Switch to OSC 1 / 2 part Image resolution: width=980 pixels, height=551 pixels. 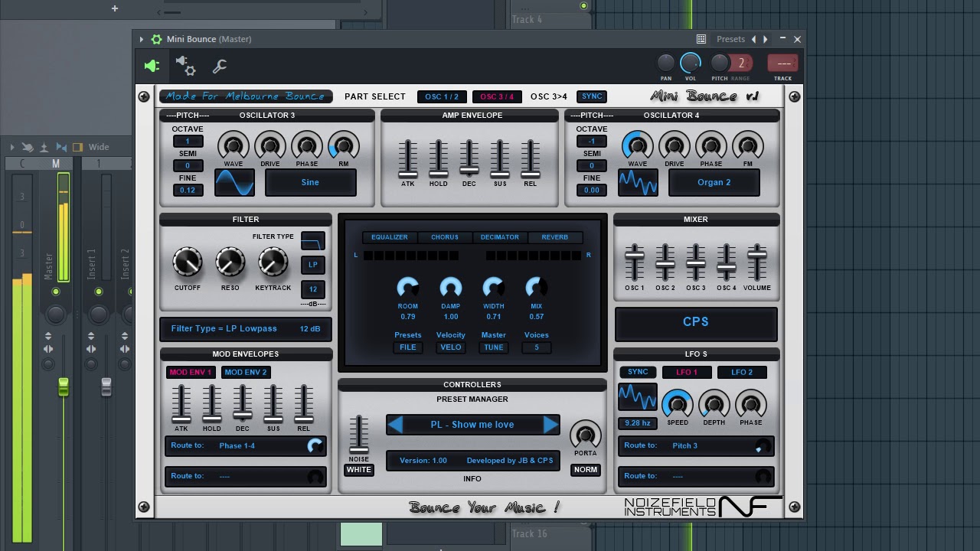(x=442, y=96)
